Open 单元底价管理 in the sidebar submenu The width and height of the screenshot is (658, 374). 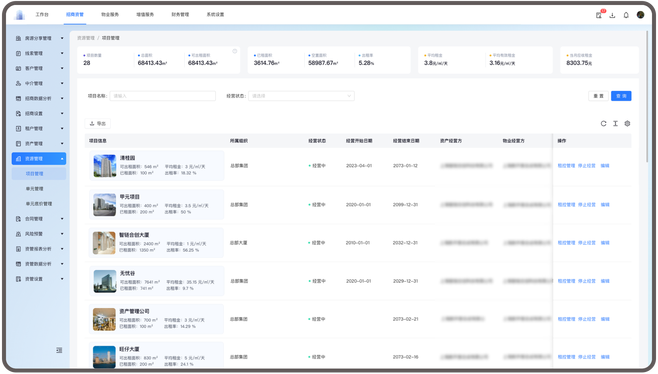(39, 204)
